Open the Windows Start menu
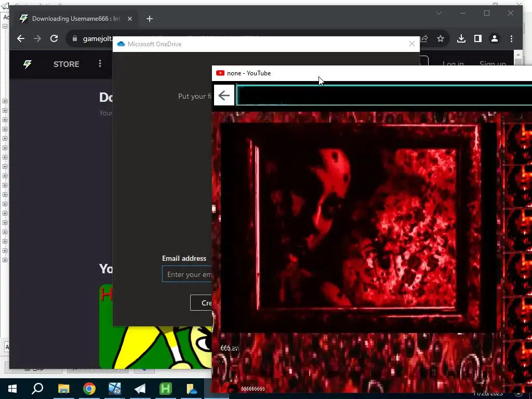The image size is (532, 399). (x=12, y=389)
